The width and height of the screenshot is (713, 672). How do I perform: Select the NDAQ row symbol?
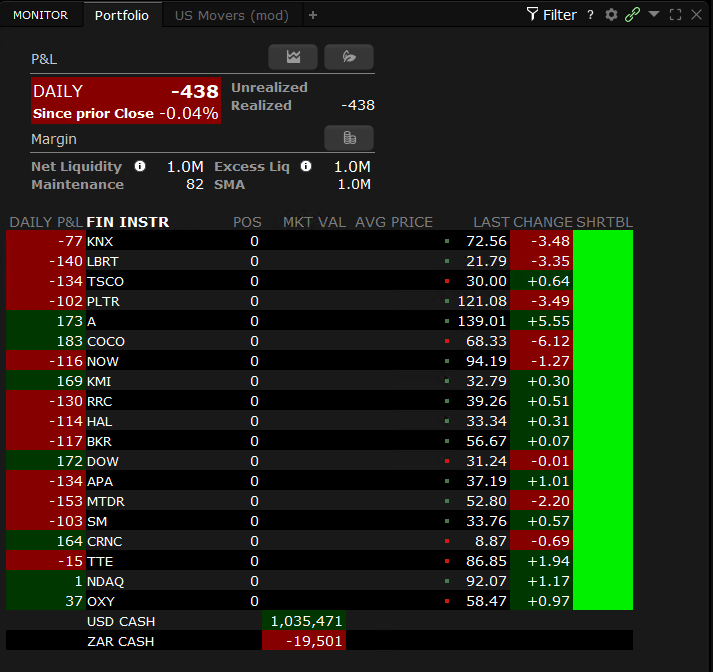point(105,582)
